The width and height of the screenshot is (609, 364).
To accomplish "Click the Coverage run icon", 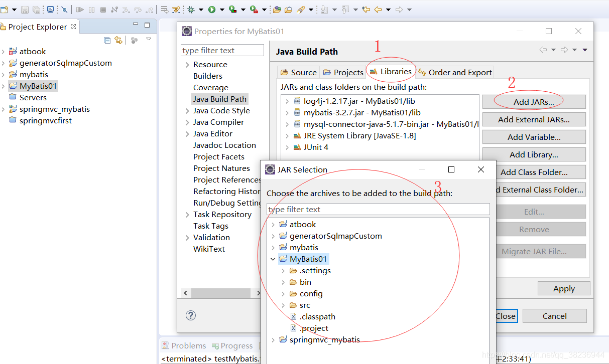I will tap(232, 10).
